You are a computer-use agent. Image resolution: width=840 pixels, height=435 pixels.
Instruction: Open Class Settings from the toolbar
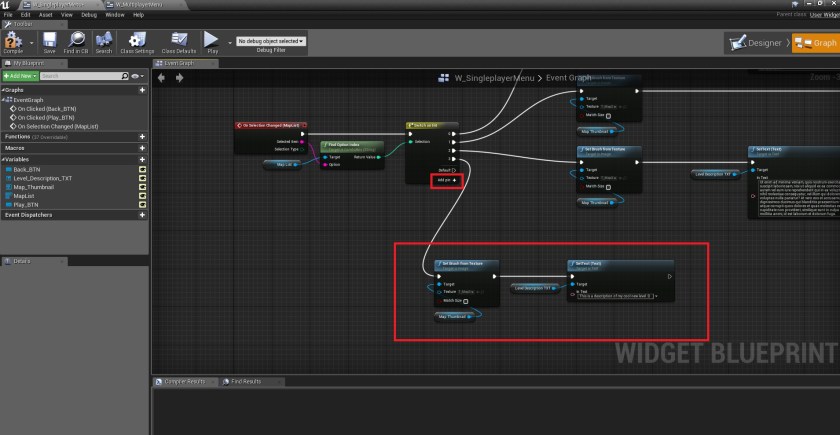point(137,42)
